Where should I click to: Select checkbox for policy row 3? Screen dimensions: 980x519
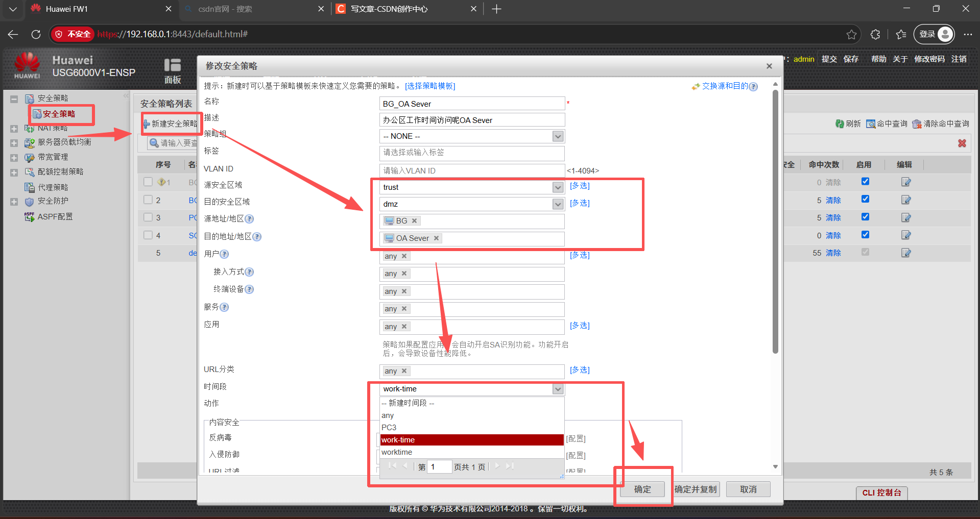pos(148,217)
